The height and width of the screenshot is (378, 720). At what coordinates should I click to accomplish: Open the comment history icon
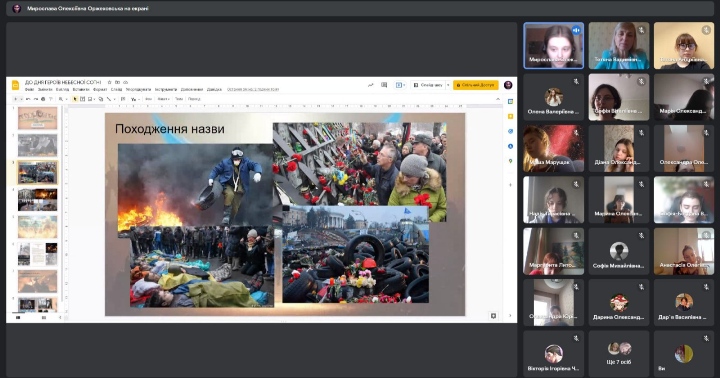click(x=384, y=85)
